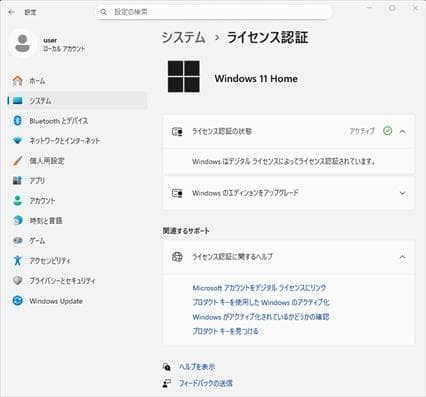
Task: Click the Windows 11 Home edition text
Action: pyautogui.click(x=256, y=79)
